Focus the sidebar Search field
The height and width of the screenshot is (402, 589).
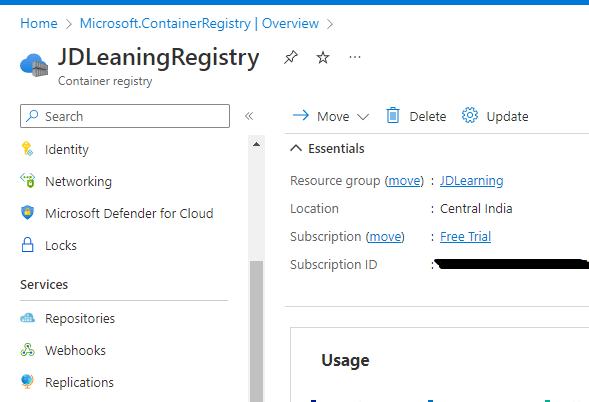(125, 116)
